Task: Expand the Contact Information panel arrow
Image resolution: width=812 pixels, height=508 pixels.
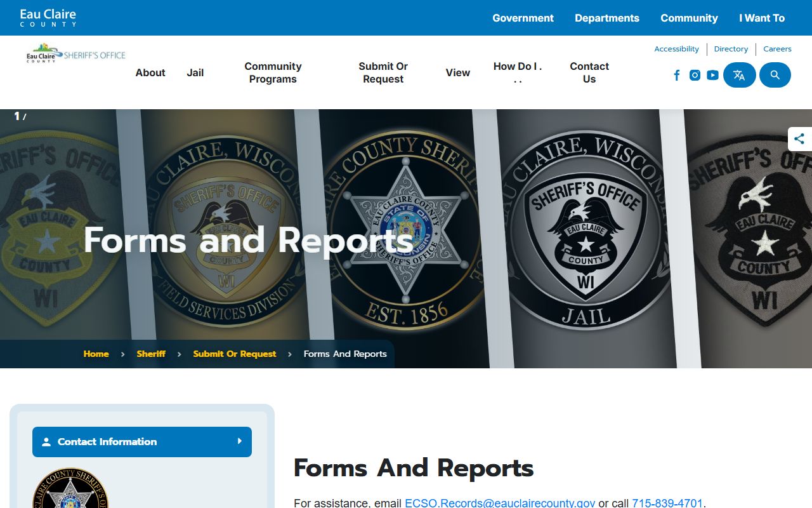Action: click(240, 441)
